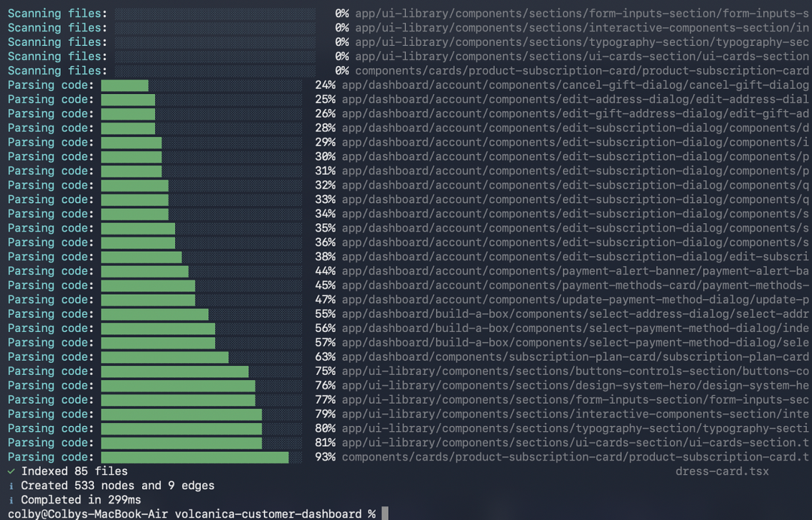
Task: Click the design-system-hero path at 76%
Action: coord(574,385)
